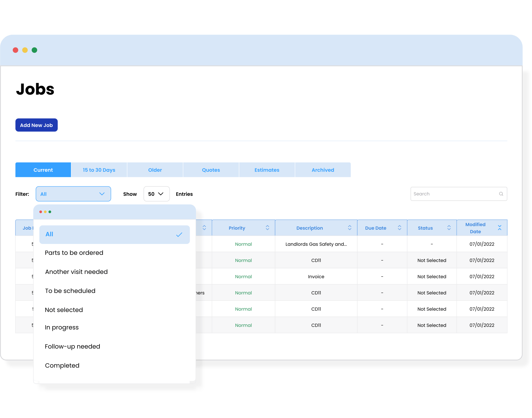
Task: Sort jobs by the Status column
Action: point(449,228)
